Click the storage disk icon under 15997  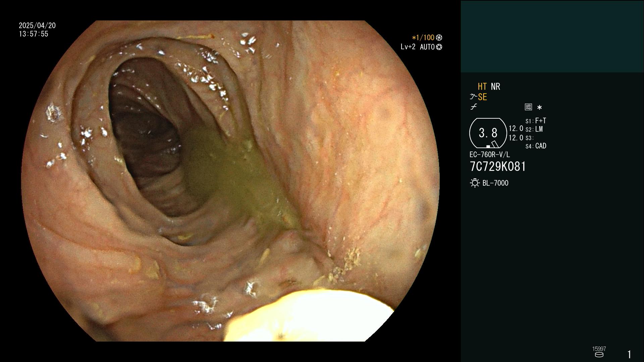click(x=599, y=355)
